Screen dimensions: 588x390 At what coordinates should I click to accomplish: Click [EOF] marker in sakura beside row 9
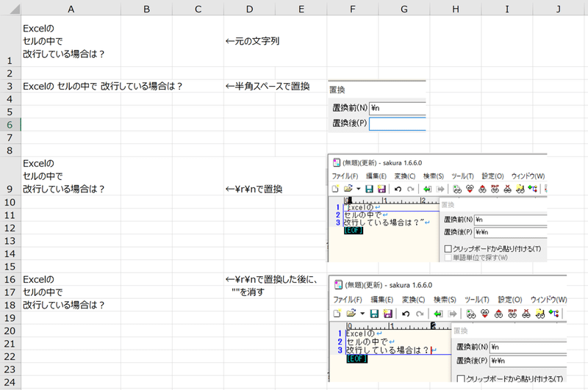coord(354,231)
